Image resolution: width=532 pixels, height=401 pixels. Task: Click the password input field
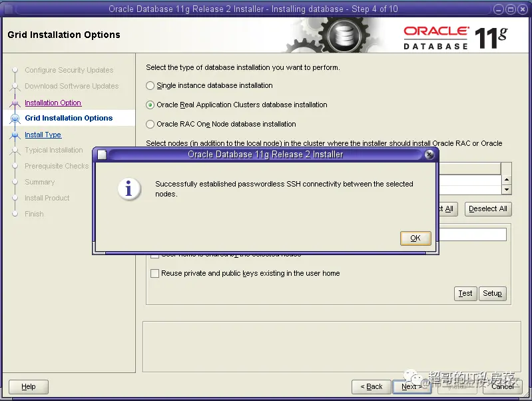click(x=473, y=234)
